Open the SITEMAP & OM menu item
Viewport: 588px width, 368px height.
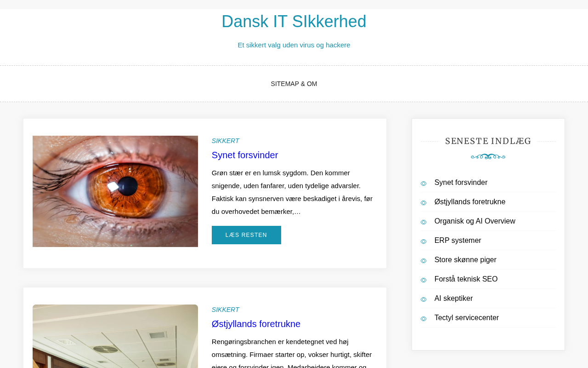pyautogui.click(x=294, y=84)
